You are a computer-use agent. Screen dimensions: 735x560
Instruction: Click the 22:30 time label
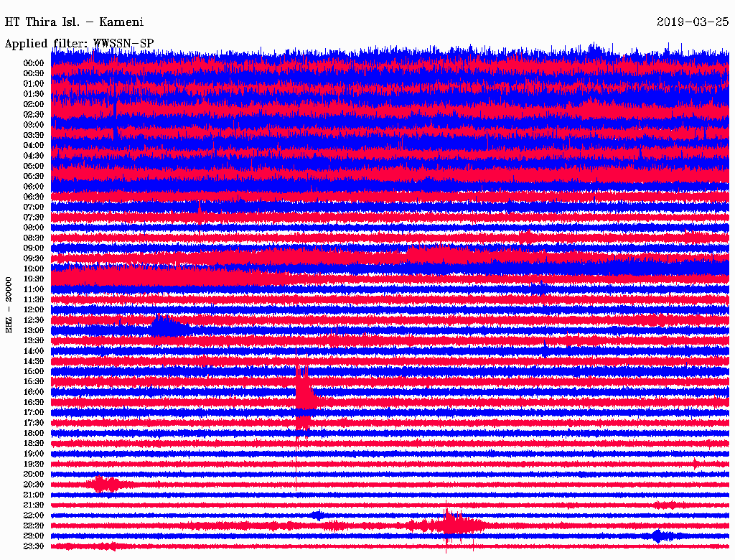point(34,526)
